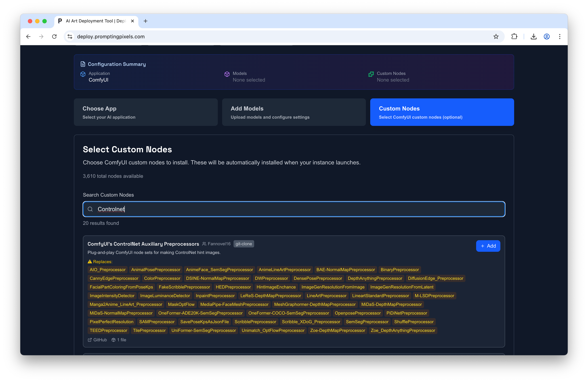Click the TEEDPreprocessor tag
Screen dimensions: 588x382
point(108,330)
